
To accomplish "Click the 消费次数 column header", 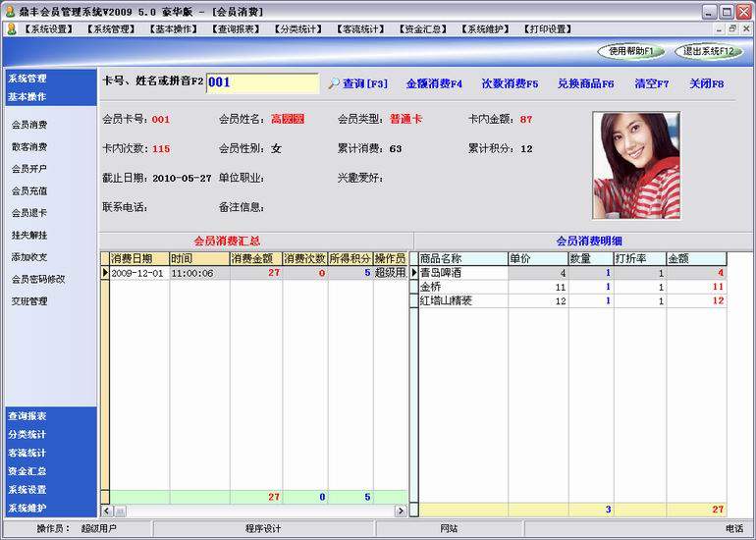I will (x=305, y=258).
